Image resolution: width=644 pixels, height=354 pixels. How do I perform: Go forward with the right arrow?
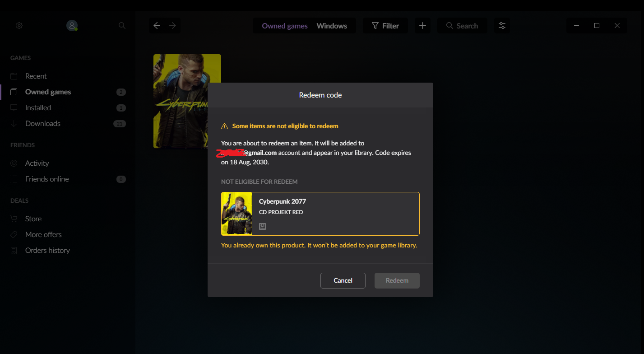click(x=172, y=26)
